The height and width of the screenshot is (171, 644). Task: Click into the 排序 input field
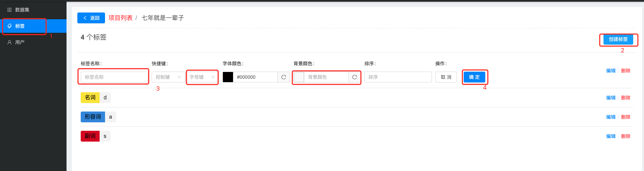398,77
